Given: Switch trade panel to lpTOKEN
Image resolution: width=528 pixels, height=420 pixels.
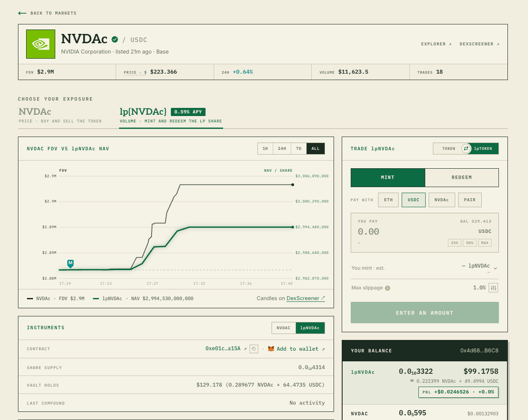Looking at the screenshot, I should click(483, 149).
